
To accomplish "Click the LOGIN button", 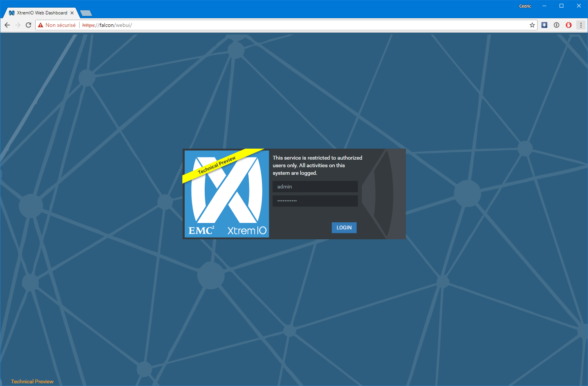I will click(x=344, y=228).
